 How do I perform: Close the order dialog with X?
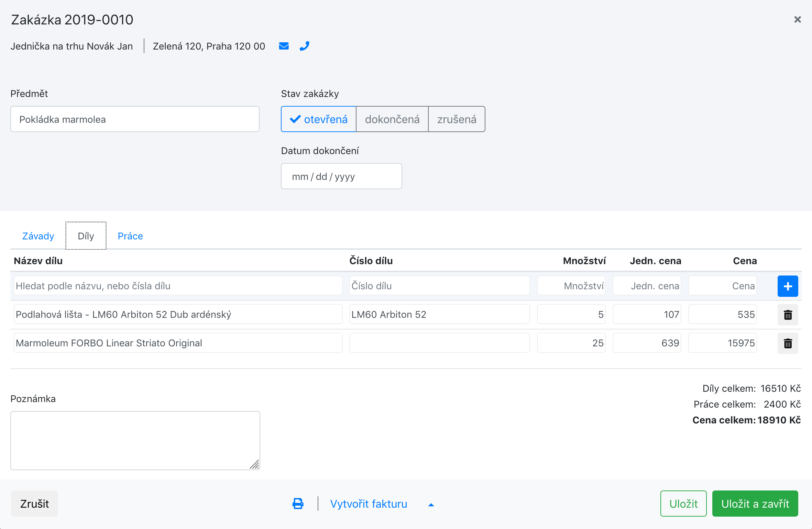798,20
